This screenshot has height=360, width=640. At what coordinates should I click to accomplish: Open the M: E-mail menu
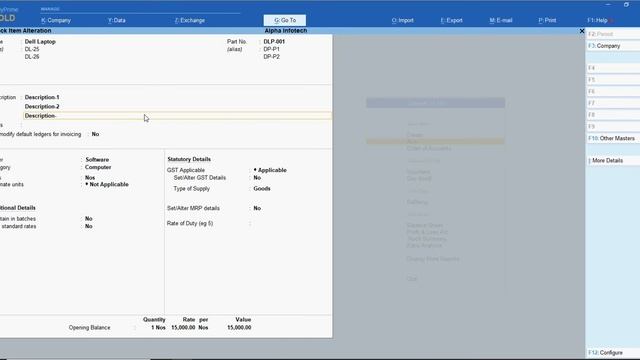tap(501, 20)
